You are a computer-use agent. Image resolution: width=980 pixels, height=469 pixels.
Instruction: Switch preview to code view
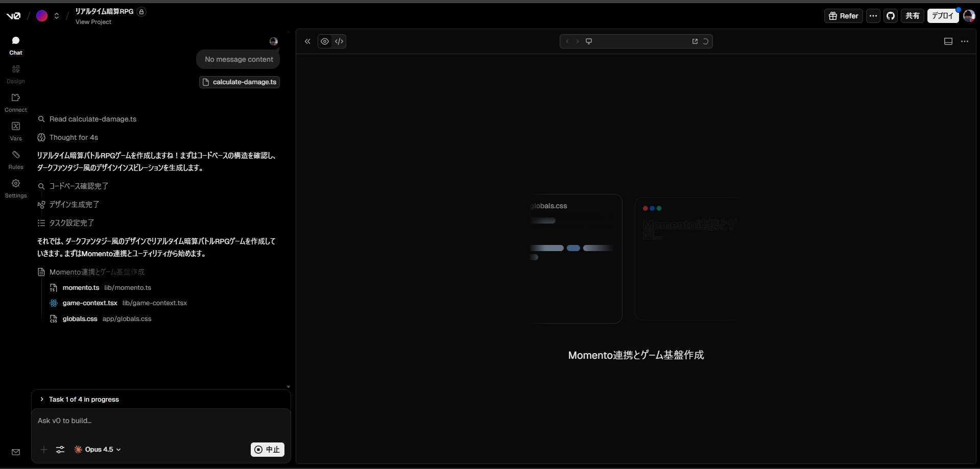point(340,41)
